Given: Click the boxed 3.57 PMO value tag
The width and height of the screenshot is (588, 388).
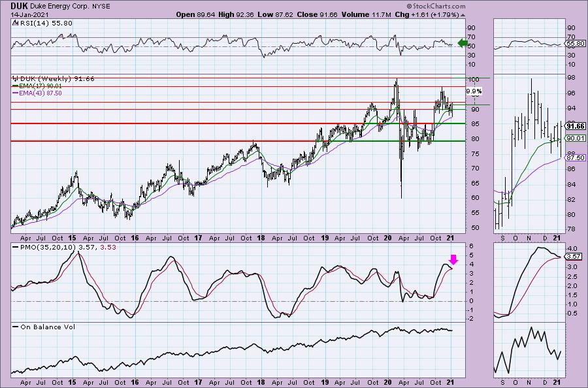Looking at the screenshot, I should pyautogui.click(x=574, y=257).
